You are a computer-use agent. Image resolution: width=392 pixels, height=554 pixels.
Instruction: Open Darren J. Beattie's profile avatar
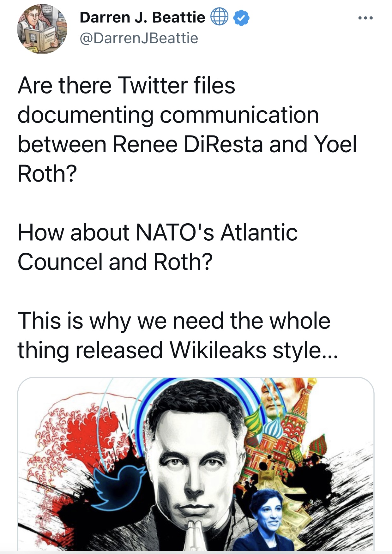click(x=42, y=29)
